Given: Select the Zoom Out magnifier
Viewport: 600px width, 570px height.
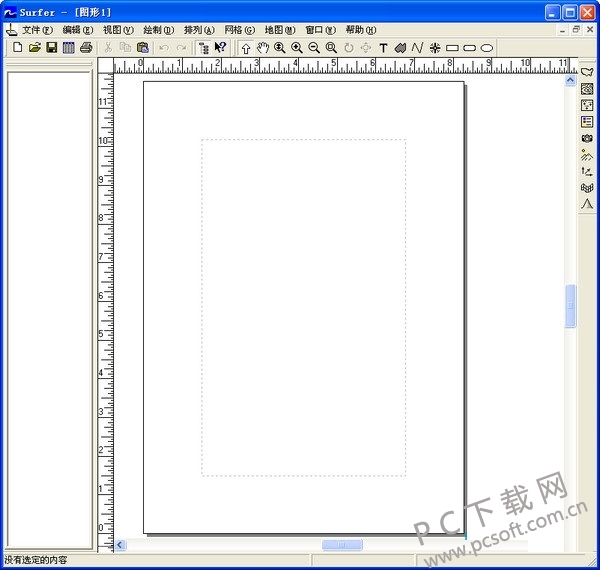Looking at the screenshot, I should [x=314, y=48].
